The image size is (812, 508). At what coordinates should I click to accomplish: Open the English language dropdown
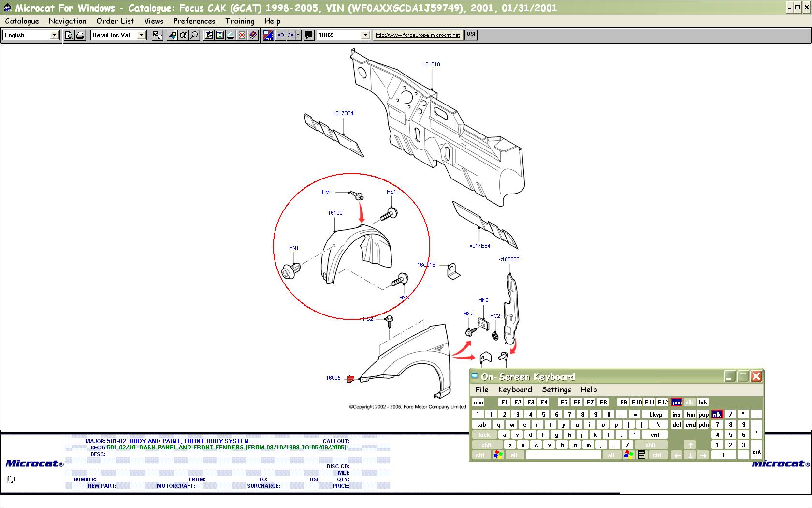click(54, 35)
